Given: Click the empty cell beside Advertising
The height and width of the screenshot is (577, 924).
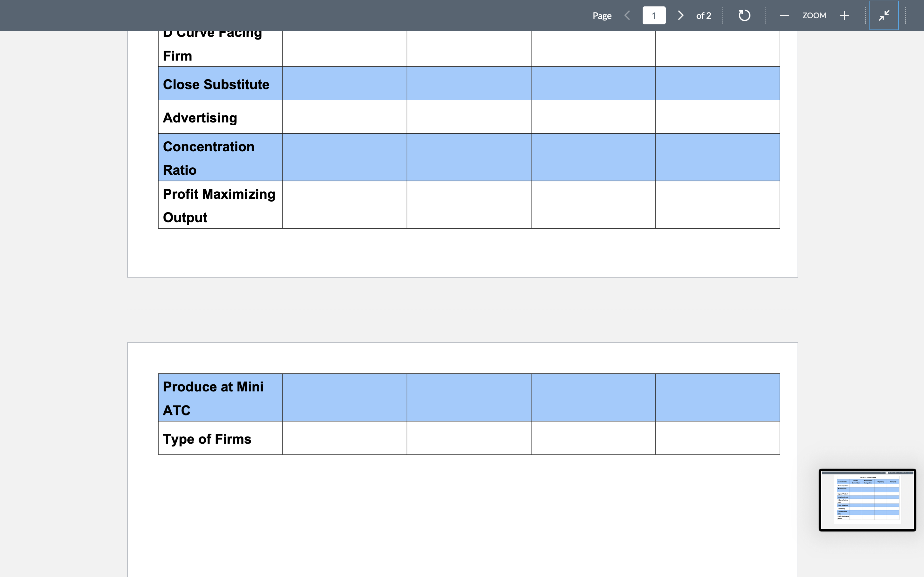Looking at the screenshot, I should [344, 117].
